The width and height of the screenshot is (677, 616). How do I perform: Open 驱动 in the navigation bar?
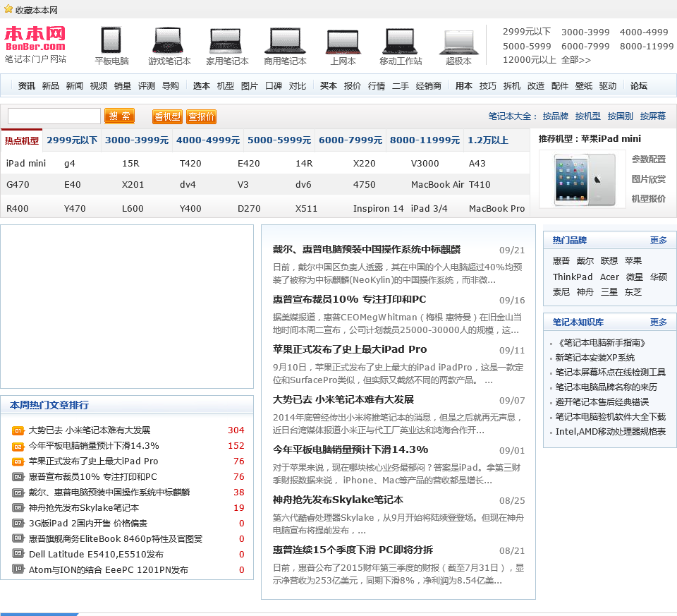click(x=607, y=86)
